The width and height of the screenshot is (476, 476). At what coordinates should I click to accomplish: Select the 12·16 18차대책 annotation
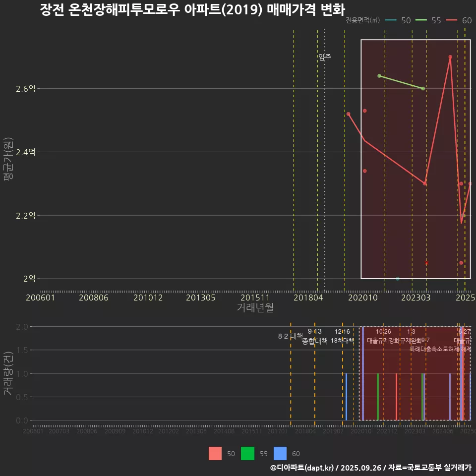342,336
